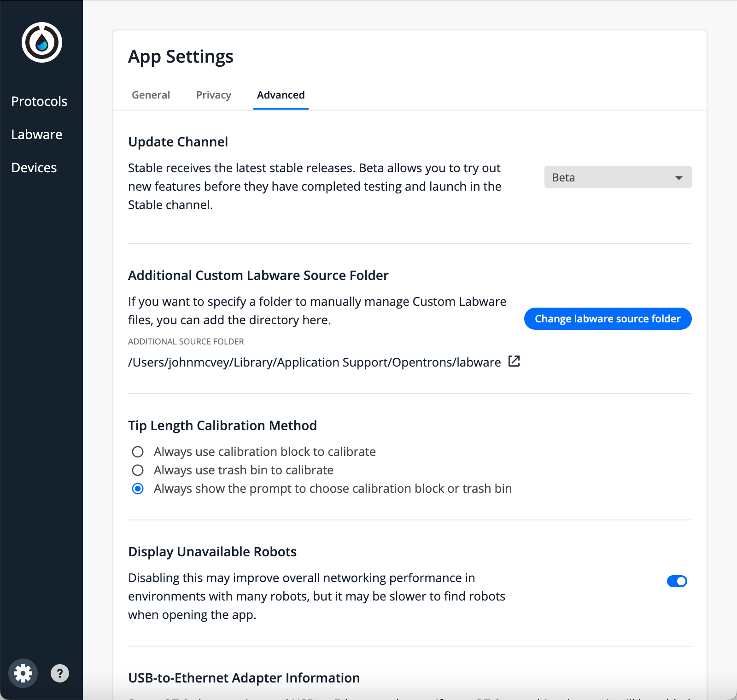Screen dimensions: 737x700
Task: Click the USB-to-Ethernet Adapter Information section
Action: [x=244, y=677]
